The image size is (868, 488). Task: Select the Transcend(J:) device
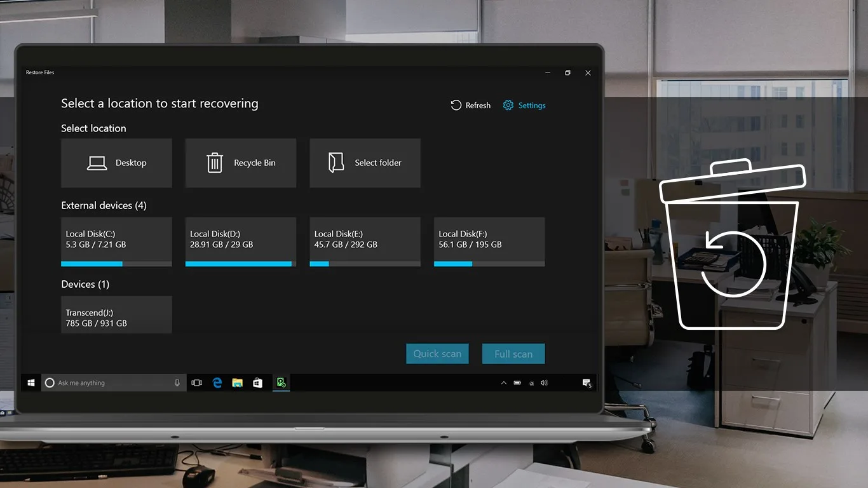pyautogui.click(x=116, y=315)
